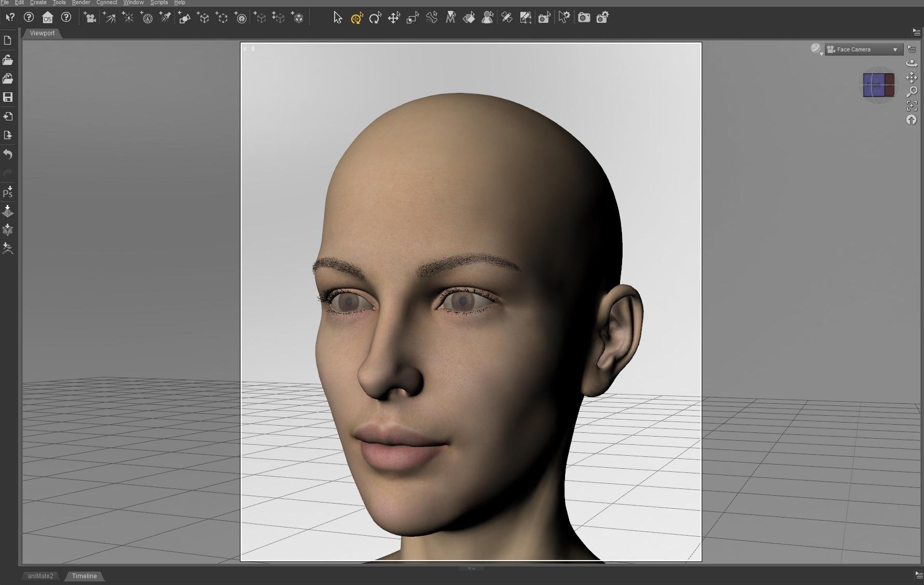
Task: Select the Translate tool
Action: pyautogui.click(x=394, y=18)
